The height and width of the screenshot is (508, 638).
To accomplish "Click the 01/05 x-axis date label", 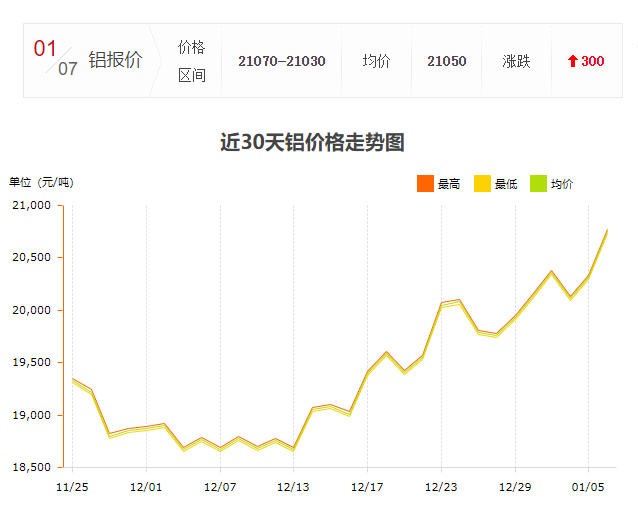I will (x=588, y=487).
